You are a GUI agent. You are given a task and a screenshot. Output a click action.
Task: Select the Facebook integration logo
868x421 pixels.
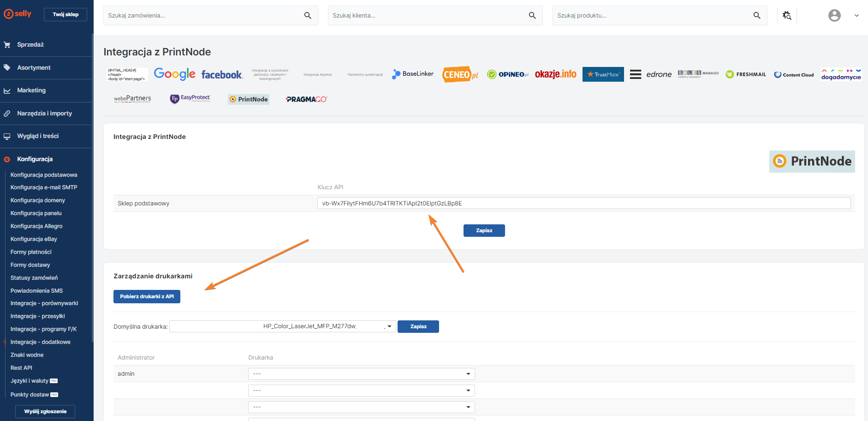(222, 75)
